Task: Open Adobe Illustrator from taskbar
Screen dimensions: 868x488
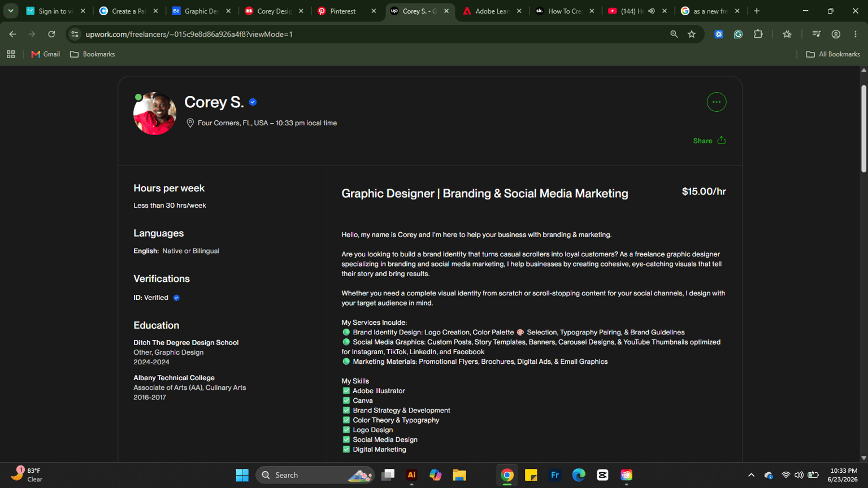Action: click(x=411, y=475)
